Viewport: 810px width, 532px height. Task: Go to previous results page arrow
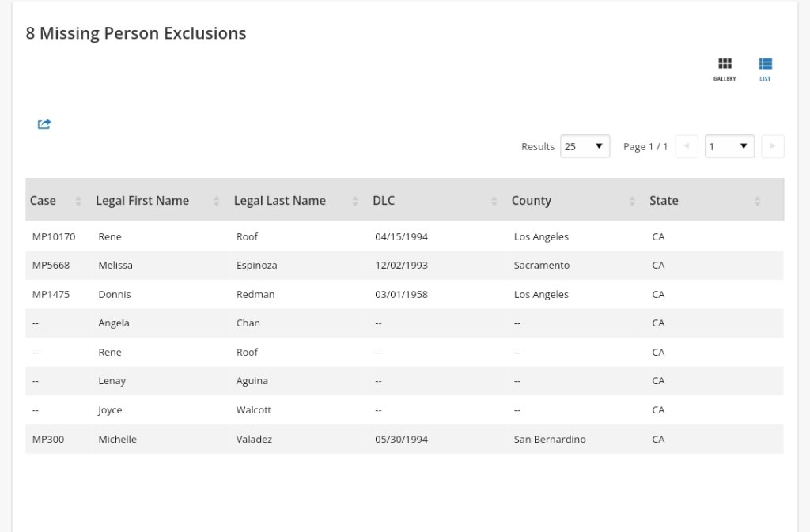point(687,146)
